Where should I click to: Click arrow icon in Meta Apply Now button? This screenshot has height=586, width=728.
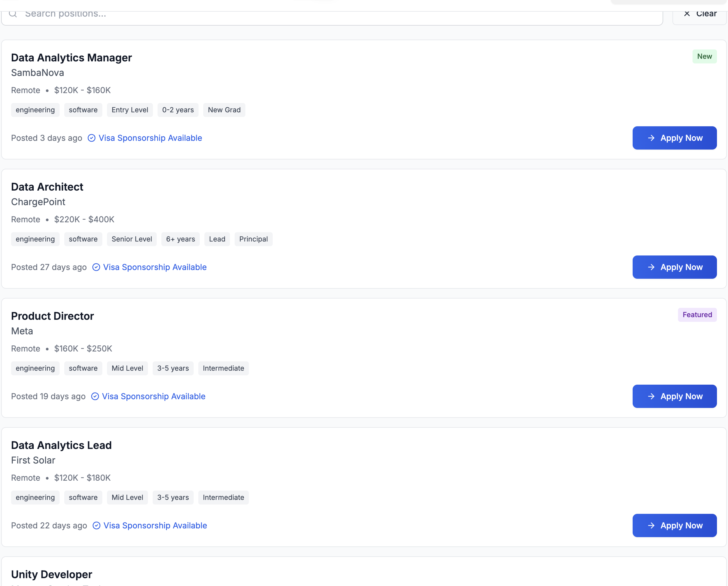click(x=651, y=396)
